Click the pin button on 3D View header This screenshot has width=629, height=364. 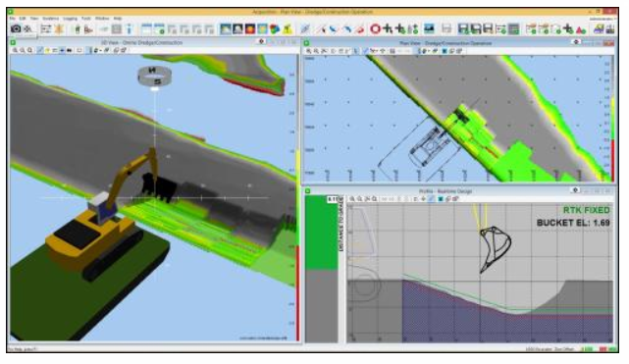point(261,41)
